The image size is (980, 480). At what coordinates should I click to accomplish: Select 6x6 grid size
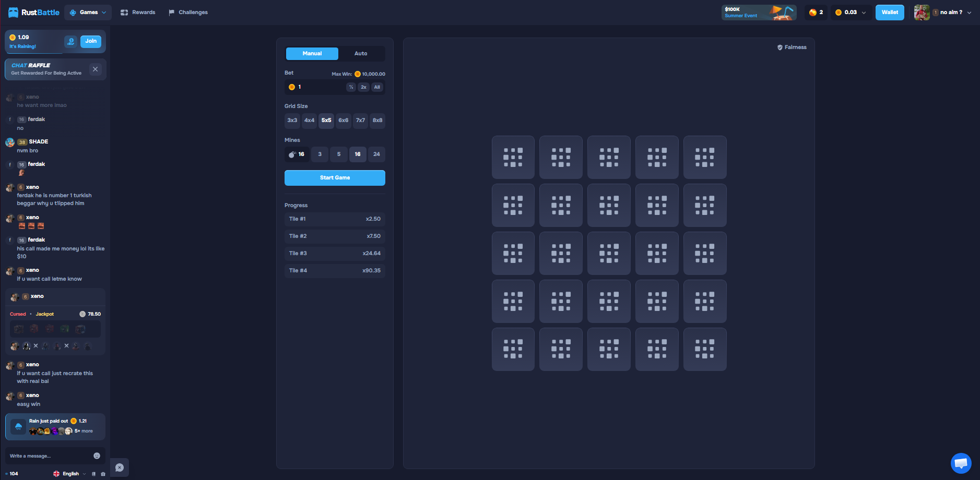(344, 121)
